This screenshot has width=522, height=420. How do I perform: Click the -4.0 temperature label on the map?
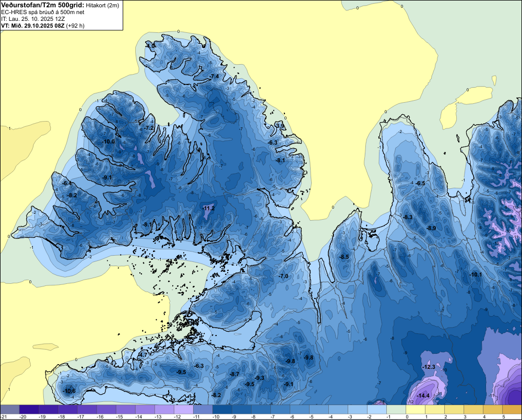[x=150, y=45]
